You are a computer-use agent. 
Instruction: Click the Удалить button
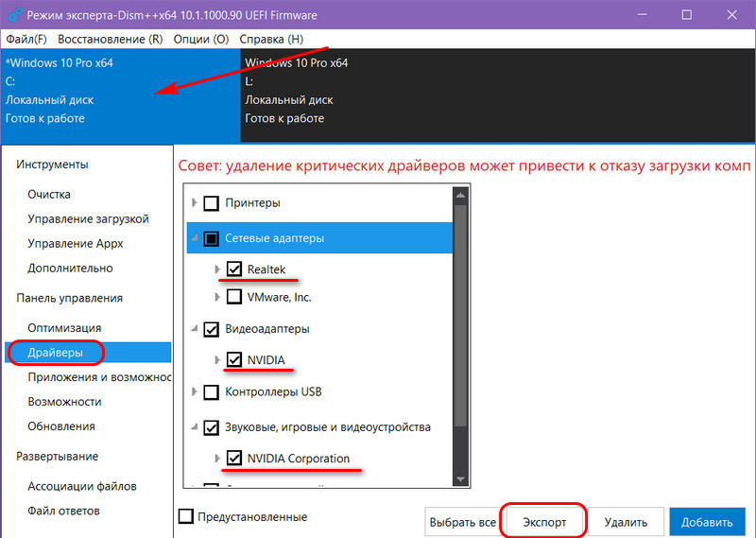626,522
